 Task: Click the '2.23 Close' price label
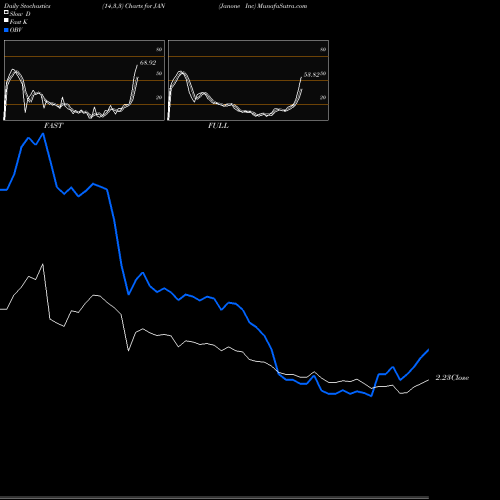tap(452, 378)
